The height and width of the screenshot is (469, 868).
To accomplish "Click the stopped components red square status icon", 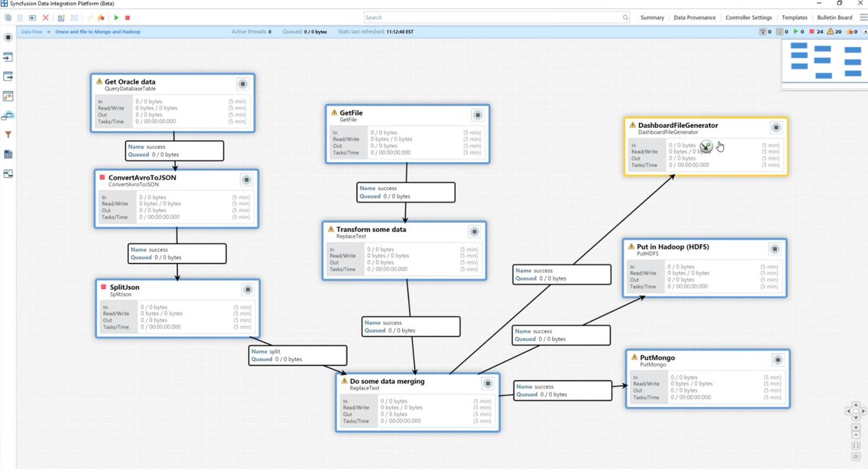I will tap(812, 32).
